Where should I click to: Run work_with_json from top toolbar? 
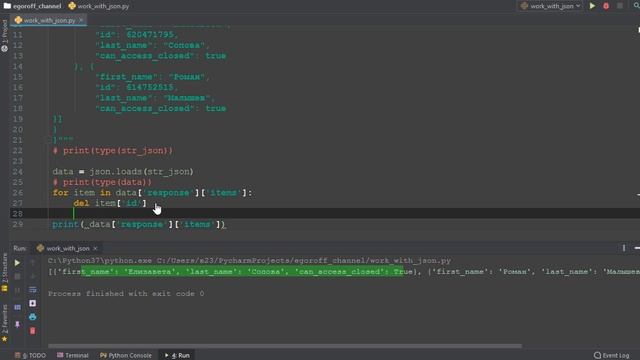click(592, 6)
